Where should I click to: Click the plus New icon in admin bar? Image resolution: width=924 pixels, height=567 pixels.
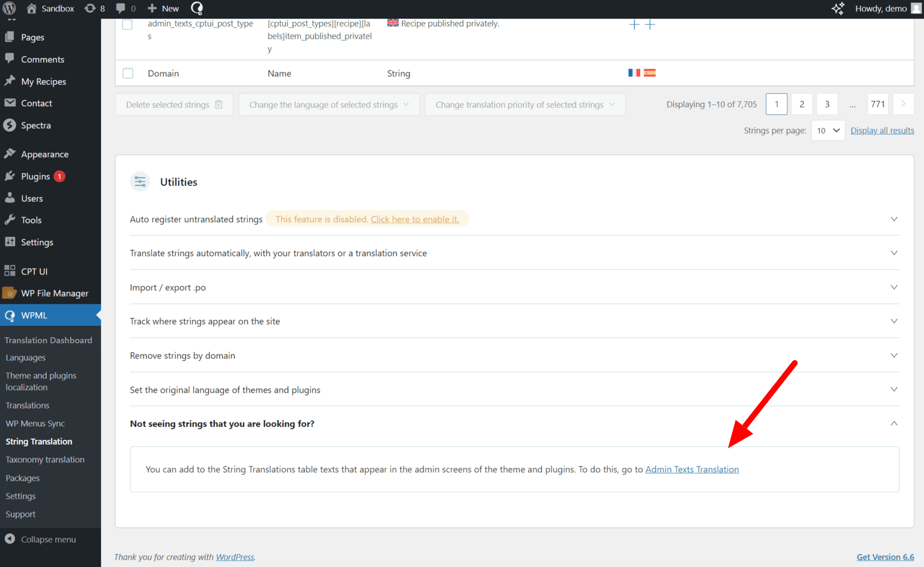point(152,8)
